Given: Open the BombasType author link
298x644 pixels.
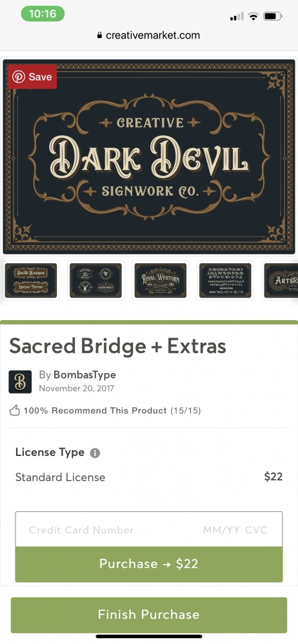Looking at the screenshot, I should (x=84, y=375).
